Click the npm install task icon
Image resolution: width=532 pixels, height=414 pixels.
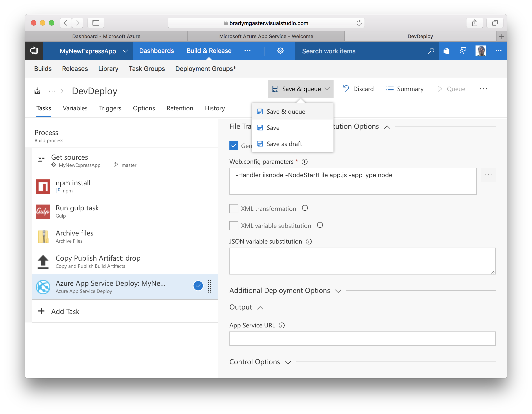coord(43,186)
